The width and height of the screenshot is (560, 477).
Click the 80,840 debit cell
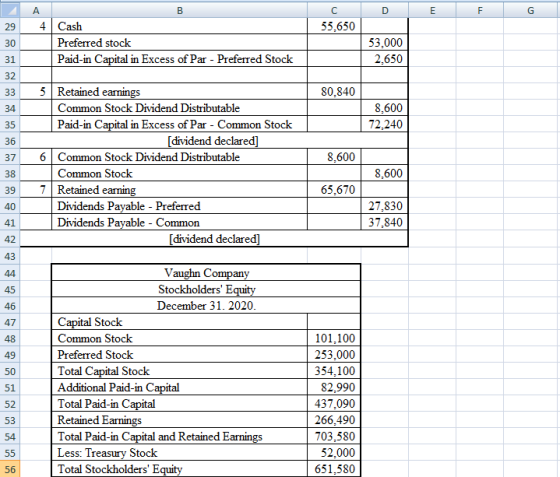pos(334,92)
